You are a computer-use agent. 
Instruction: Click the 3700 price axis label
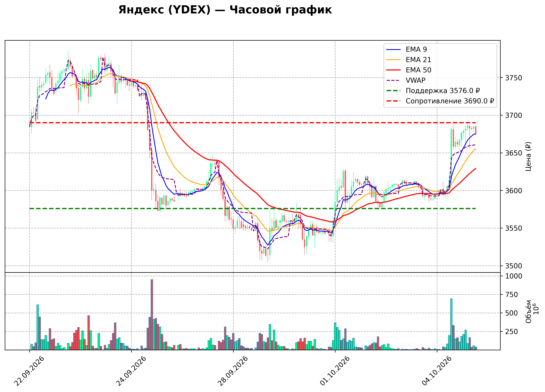[x=514, y=116]
